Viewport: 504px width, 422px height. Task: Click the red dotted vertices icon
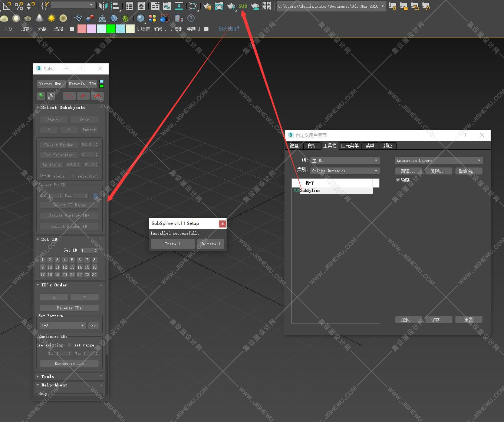pos(69,96)
